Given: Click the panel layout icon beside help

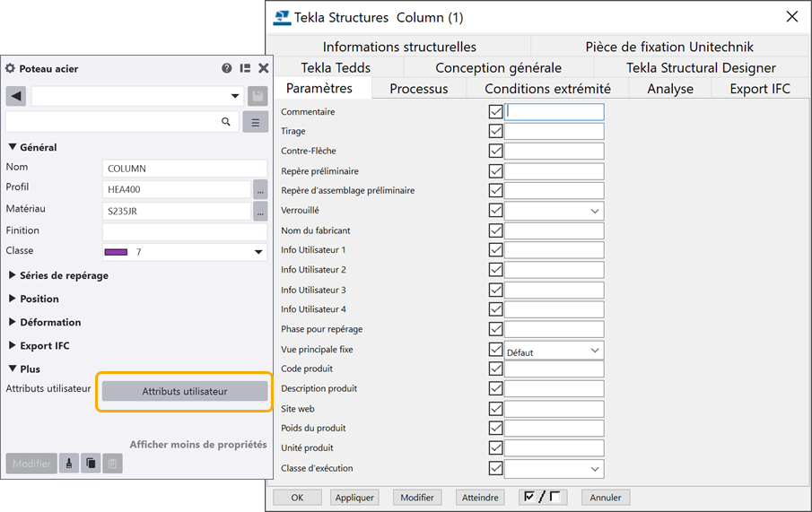Looking at the screenshot, I should pyautogui.click(x=245, y=68).
